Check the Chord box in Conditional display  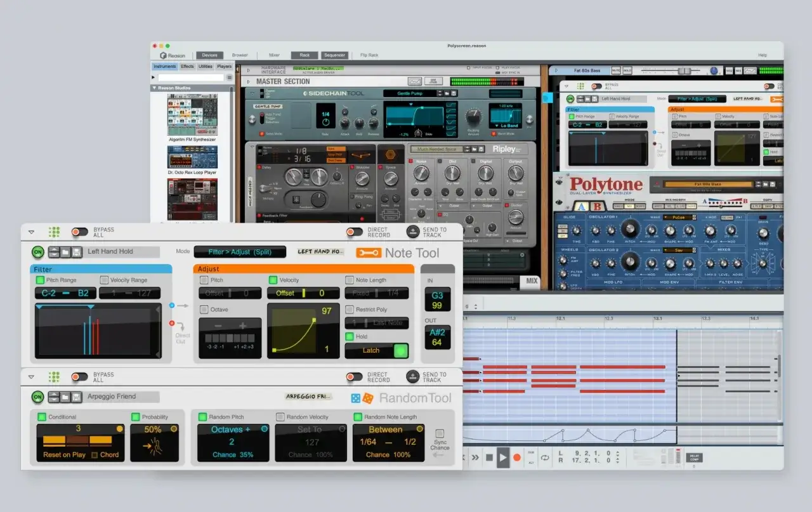pyautogui.click(x=95, y=455)
